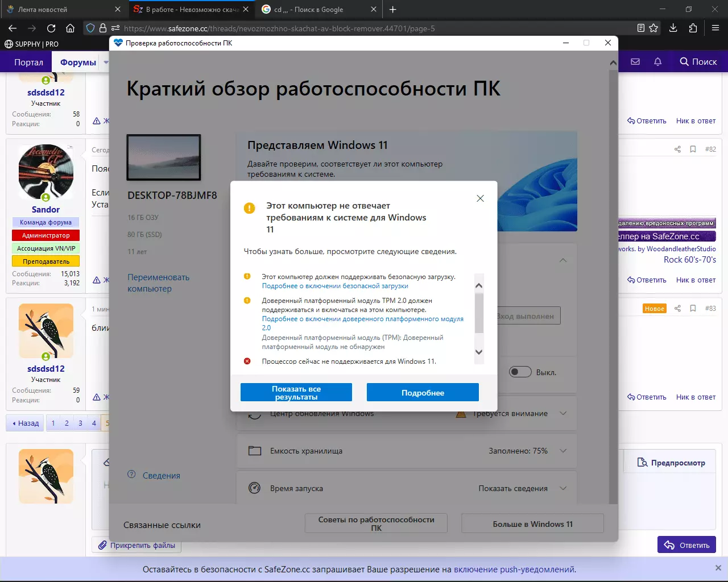The height and width of the screenshot is (582, 728).
Task: Open link about enabling secure boot
Action: [335, 286]
